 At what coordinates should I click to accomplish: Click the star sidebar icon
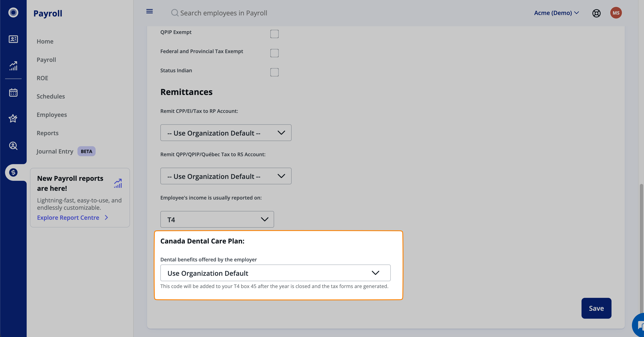click(13, 119)
